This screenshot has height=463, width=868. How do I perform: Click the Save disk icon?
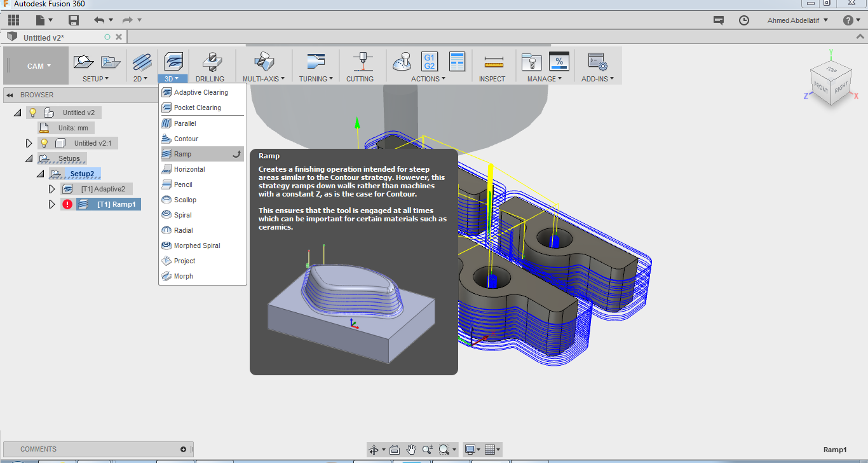[74, 20]
